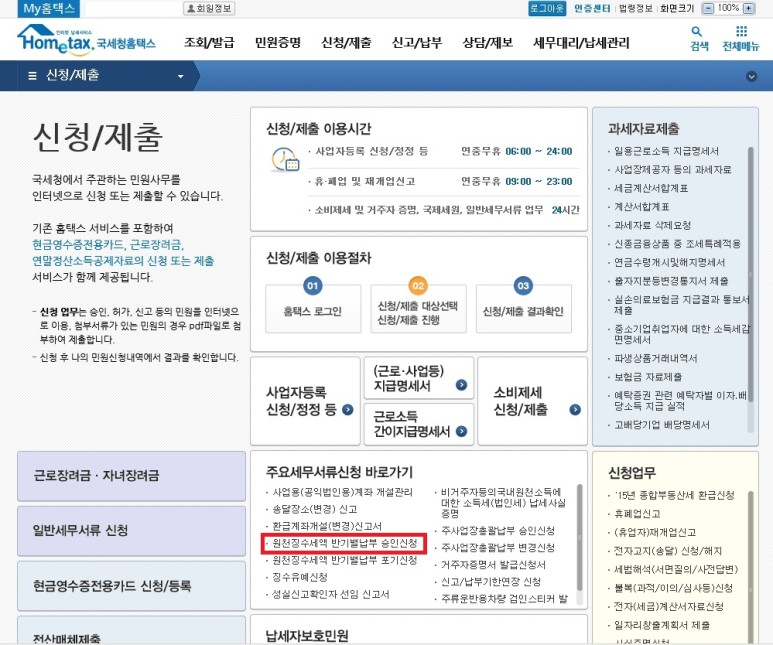Open 징수유예신청 link

pos(300,577)
